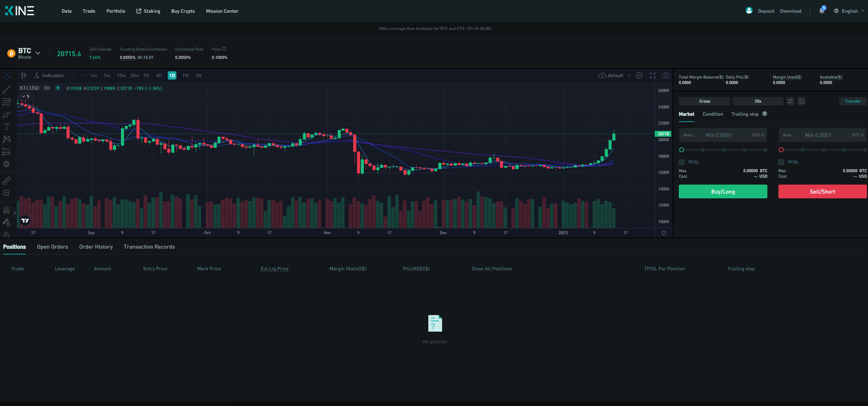Switch to the Trailing stop tab

point(745,114)
